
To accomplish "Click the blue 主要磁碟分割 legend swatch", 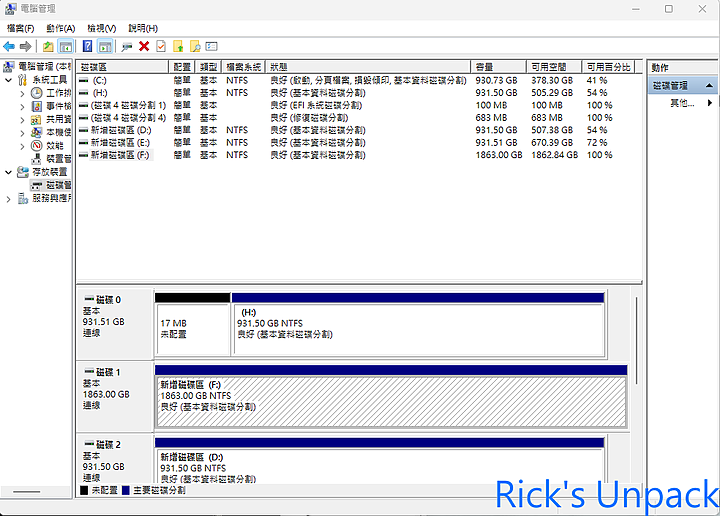I will point(126,490).
